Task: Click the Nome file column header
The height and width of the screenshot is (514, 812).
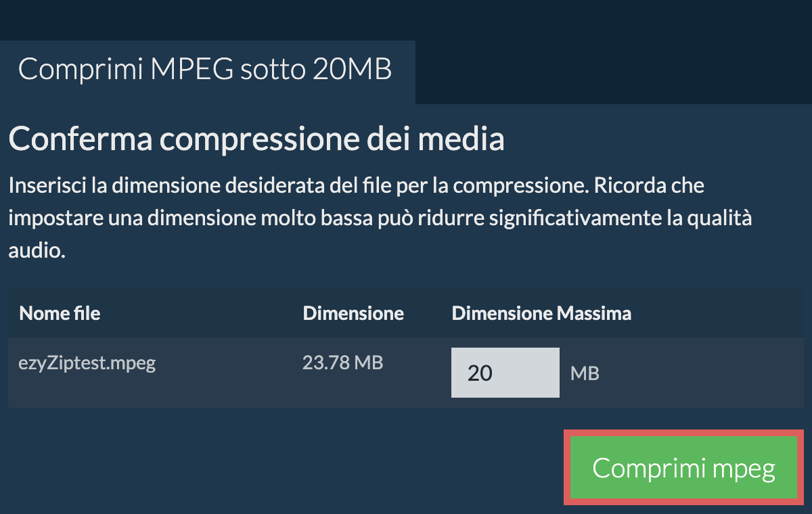Action: 60,313
